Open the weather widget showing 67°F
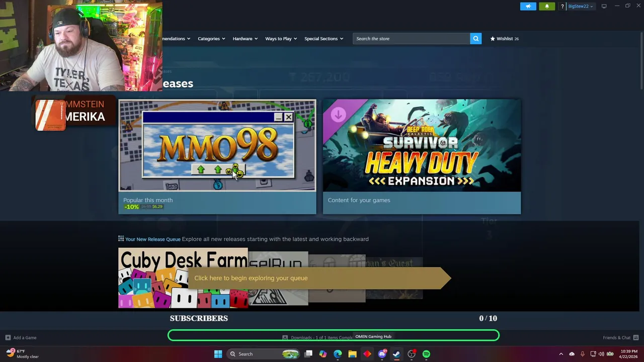This screenshot has width=644, height=362. coord(23,354)
